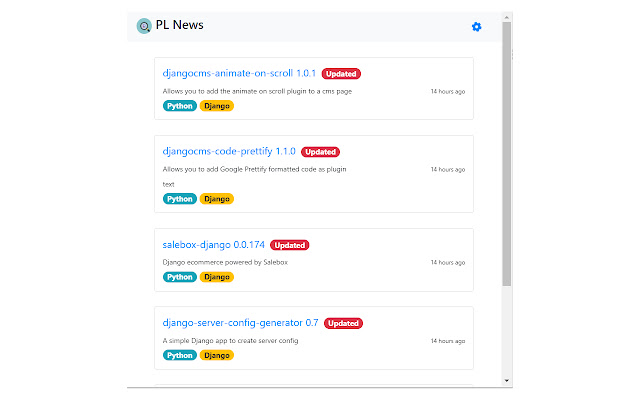Open salebox-django 0.0.174 link

click(213, 244)
